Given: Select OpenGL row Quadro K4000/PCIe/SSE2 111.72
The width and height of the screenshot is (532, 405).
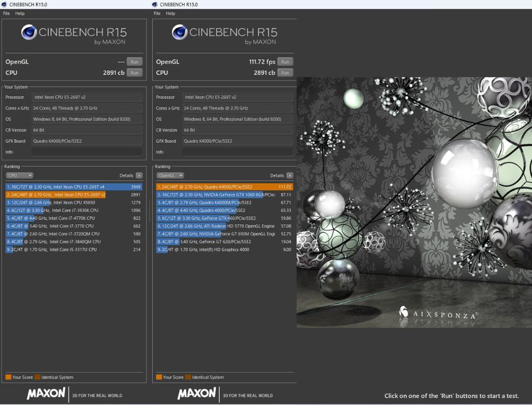Looking at the screenshot, I should pyautogui.click(x=224, y=187).
